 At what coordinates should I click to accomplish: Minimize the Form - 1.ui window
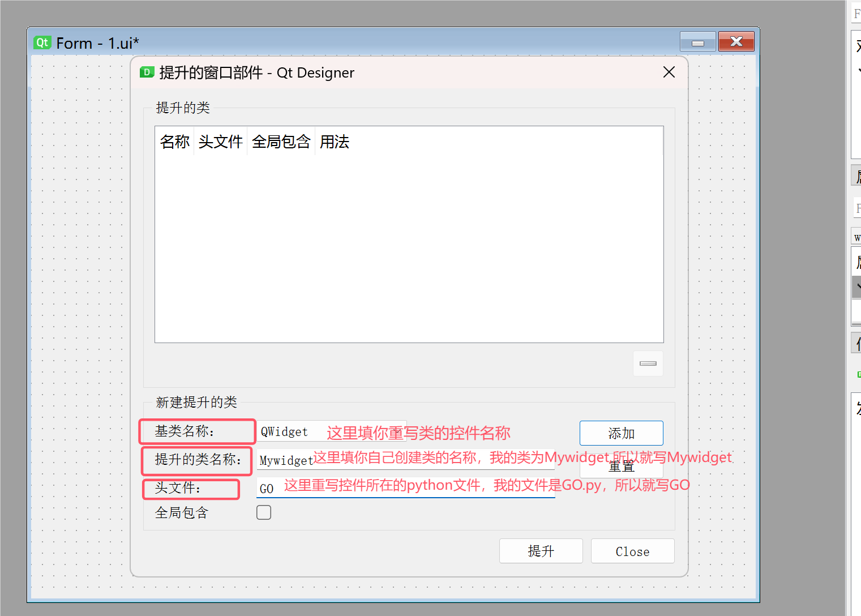[697, 42]
